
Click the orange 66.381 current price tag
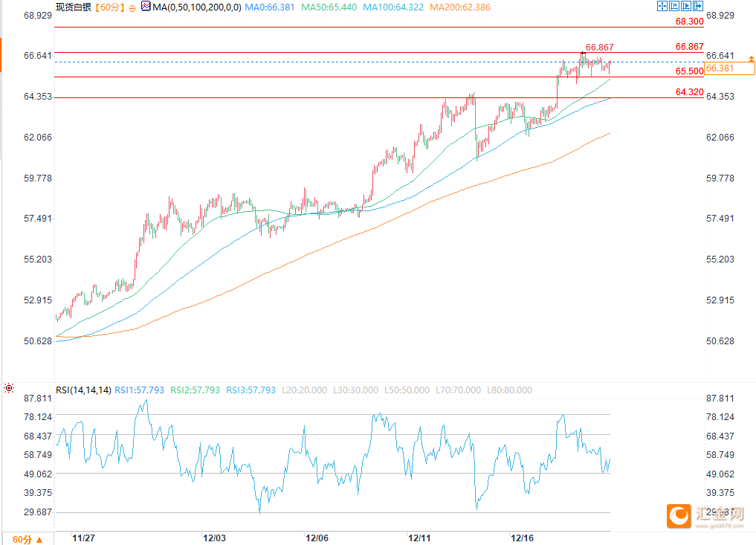pyautogui.click(x=729, y=68)
